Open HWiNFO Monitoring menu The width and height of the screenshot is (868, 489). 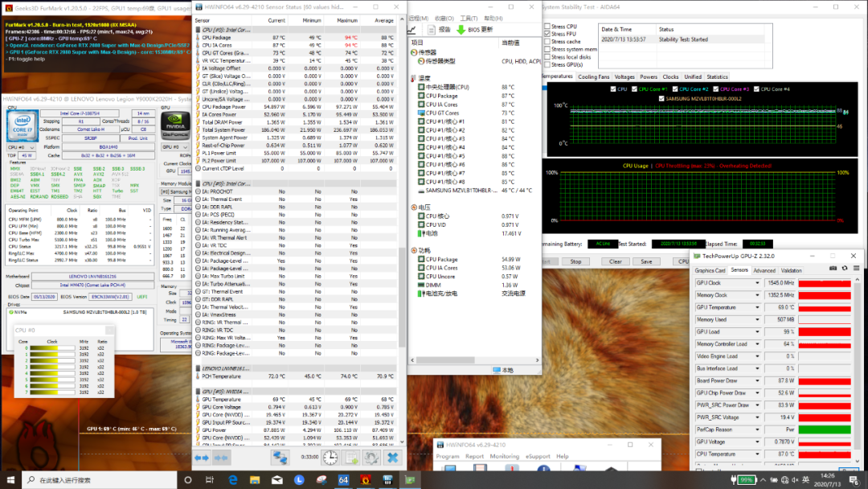click(x=504, y=456)
